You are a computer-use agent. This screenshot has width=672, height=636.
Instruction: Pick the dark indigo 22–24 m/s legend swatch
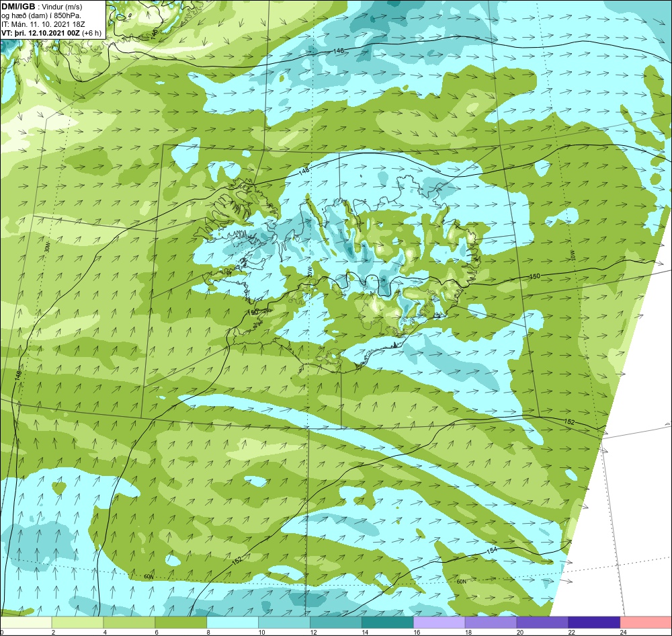tap(595, 623)
